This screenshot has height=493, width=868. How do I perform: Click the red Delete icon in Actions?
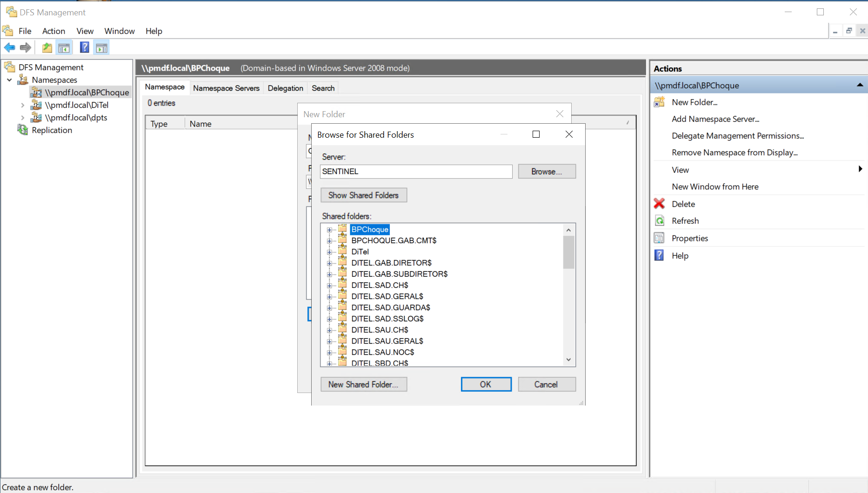point(659,204)
